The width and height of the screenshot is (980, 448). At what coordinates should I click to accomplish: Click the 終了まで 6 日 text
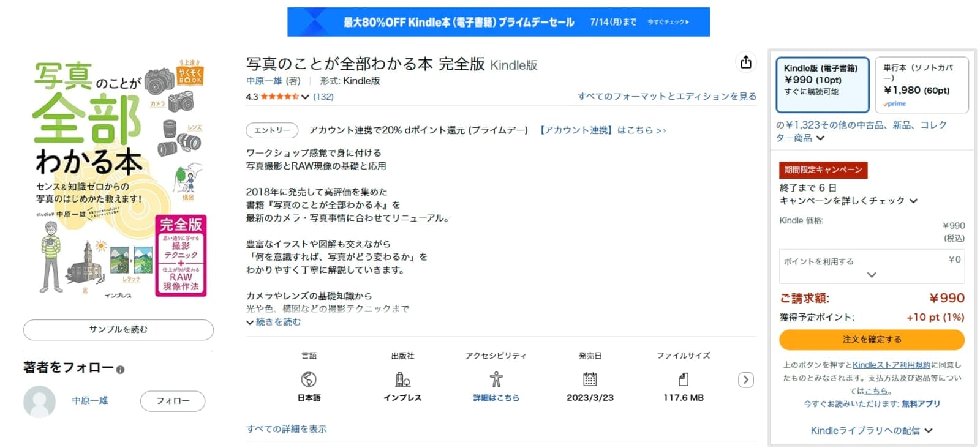pos(808,188)
